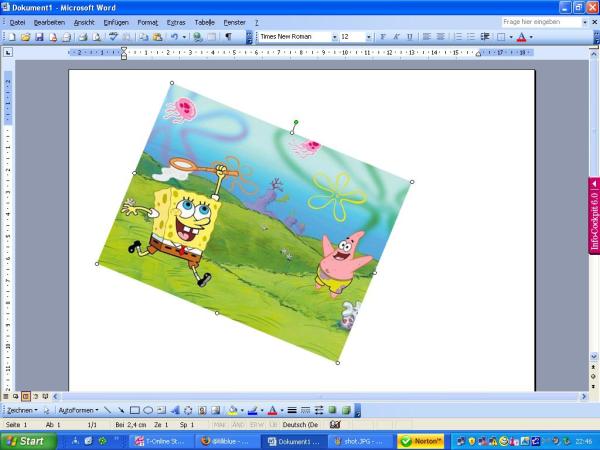Click in the 'Frage hier eingeben' help box
Viewport: 600px width, 450px height.
click(x=540, y=21)
